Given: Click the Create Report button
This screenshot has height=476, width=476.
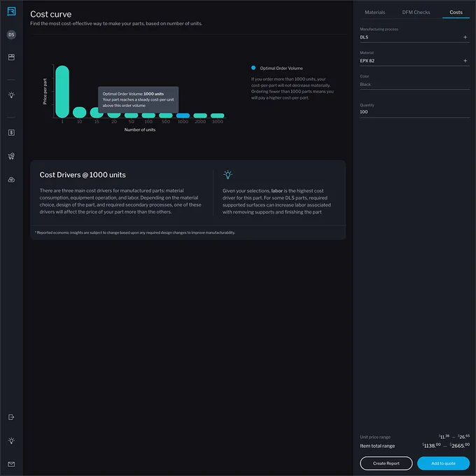Looking at the screenshot, I should pos(386,463).
